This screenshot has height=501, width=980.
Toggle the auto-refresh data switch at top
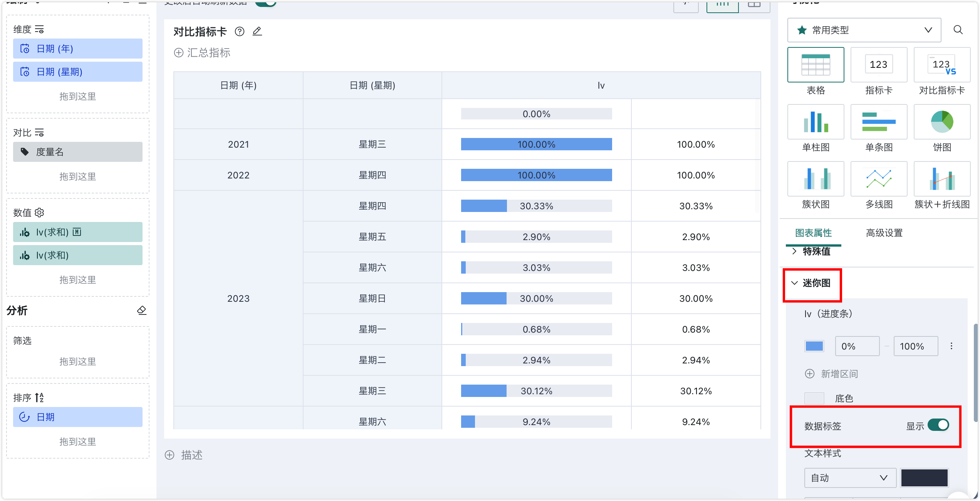point(266,3)
